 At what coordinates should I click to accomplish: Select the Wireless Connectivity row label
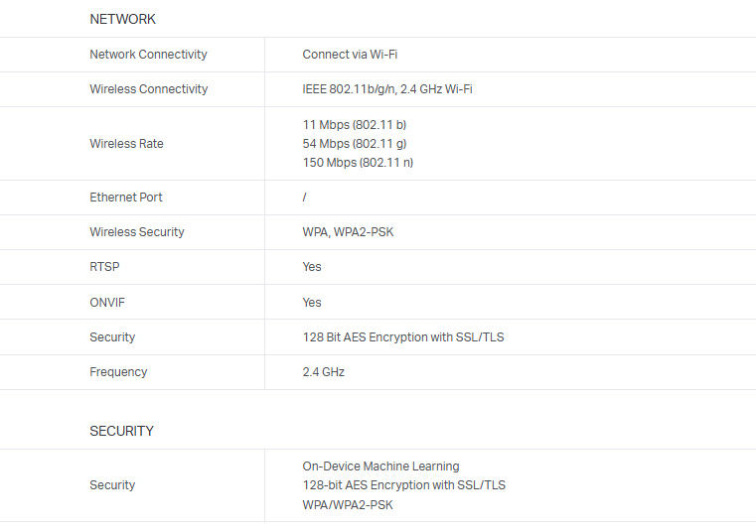tap(148, 89)
